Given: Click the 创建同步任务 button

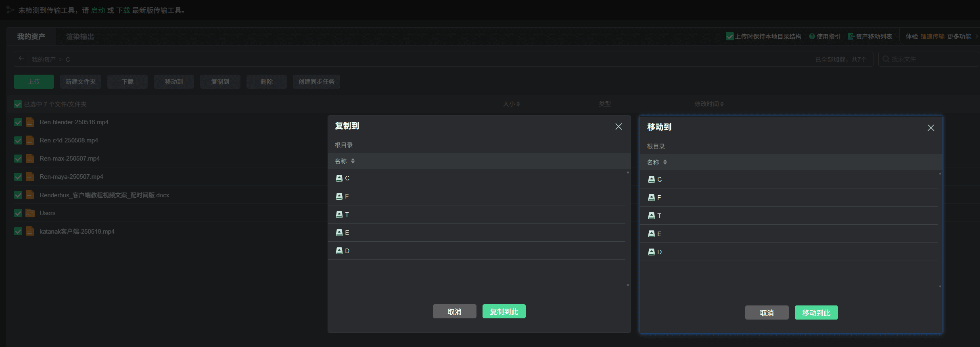Looking at the screenshot, I should (x=316, y=82).
